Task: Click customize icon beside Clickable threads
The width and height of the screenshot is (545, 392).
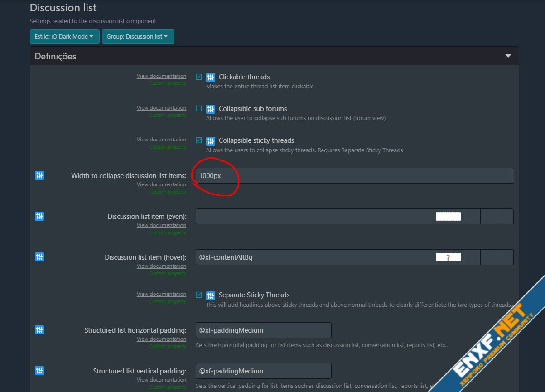Action: click(x=210, y=77)
